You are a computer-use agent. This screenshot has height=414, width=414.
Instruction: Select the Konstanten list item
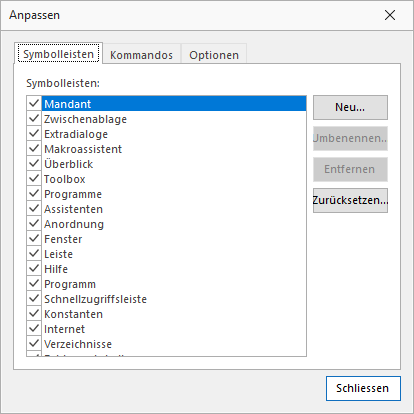click(x=174, y=314)
